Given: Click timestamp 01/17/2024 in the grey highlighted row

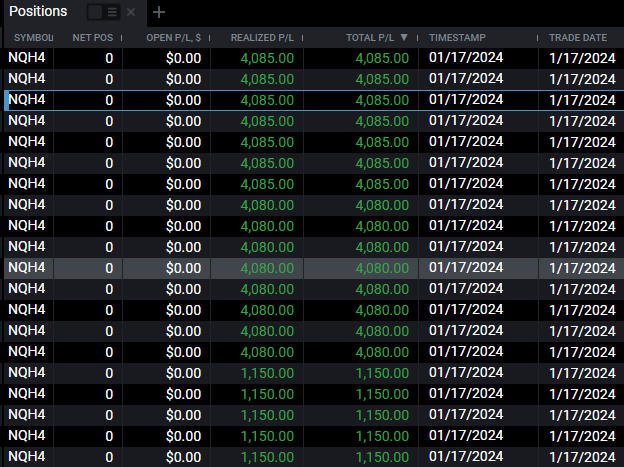Looking at the screenshot, I should pyautogui.click(x=466, y=268).
